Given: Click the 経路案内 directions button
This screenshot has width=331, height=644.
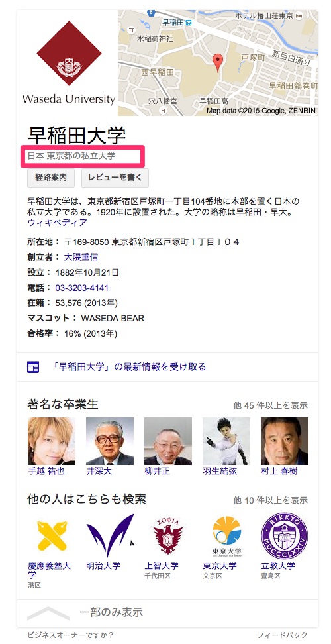Looking at the screenshot, I should click(51, 178).
